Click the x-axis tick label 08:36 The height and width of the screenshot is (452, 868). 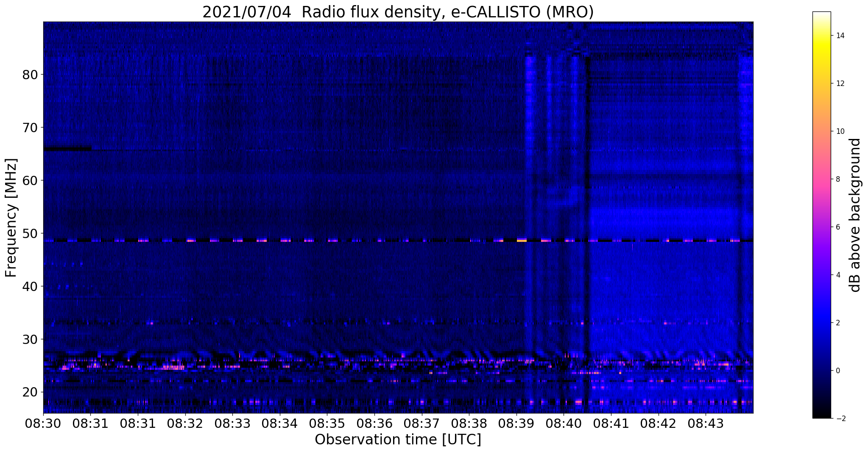374,424
